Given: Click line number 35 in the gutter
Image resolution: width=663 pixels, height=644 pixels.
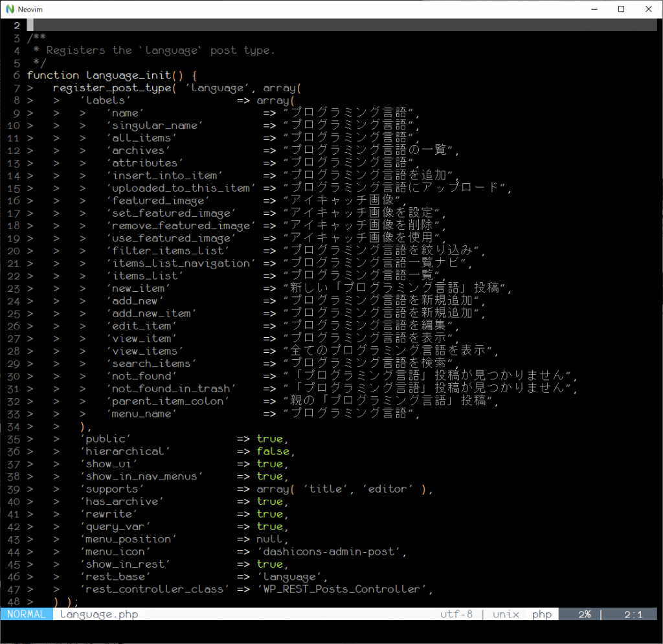Looking at the screenshot, I should (x=14, y=439).
